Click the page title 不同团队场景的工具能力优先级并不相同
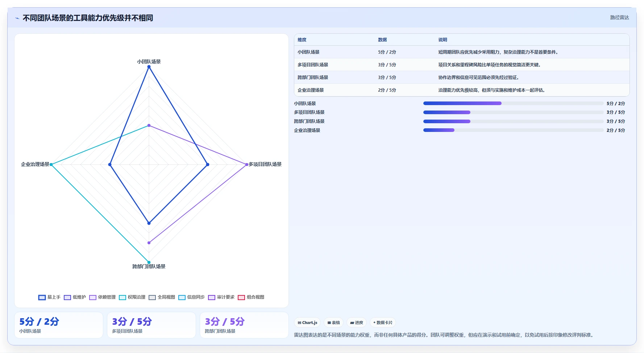Viewport: 644px width, 353px height. [x=88, y=18]
